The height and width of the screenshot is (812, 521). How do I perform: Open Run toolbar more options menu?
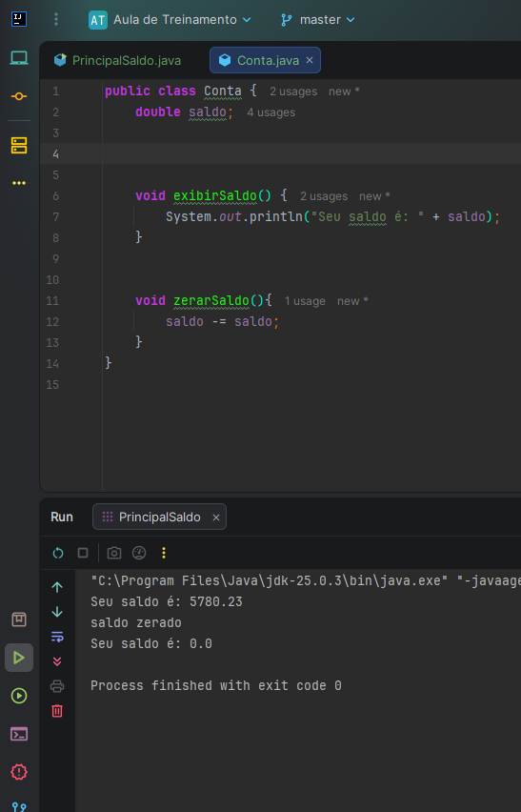[x=164, y=553]
